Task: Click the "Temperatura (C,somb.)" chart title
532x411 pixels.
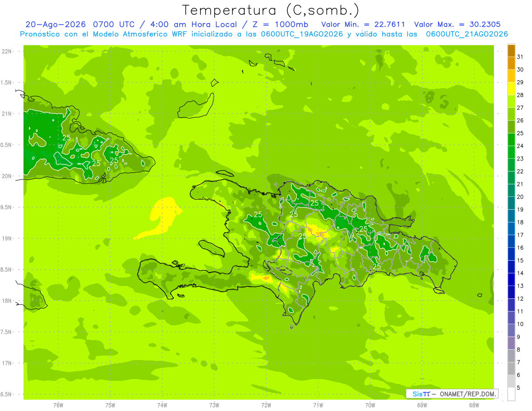Action: (x=270, y=10)
